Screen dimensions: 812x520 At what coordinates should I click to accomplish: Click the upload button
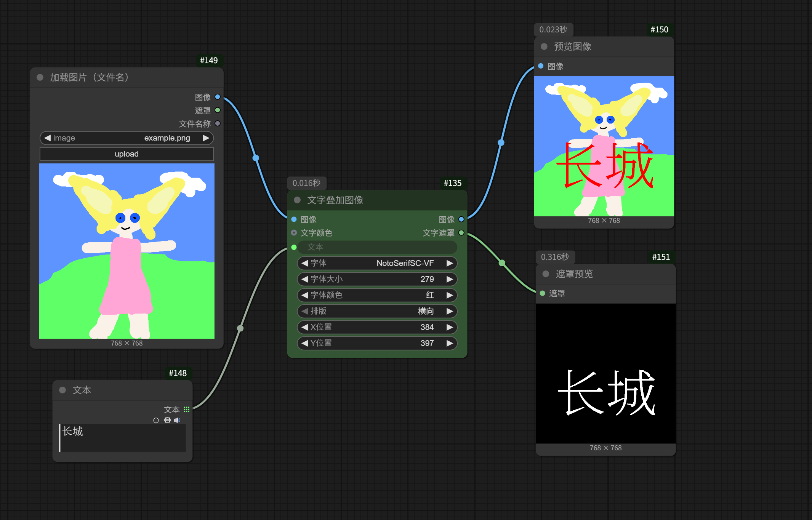pyautogui.click(x=127, y=154)
